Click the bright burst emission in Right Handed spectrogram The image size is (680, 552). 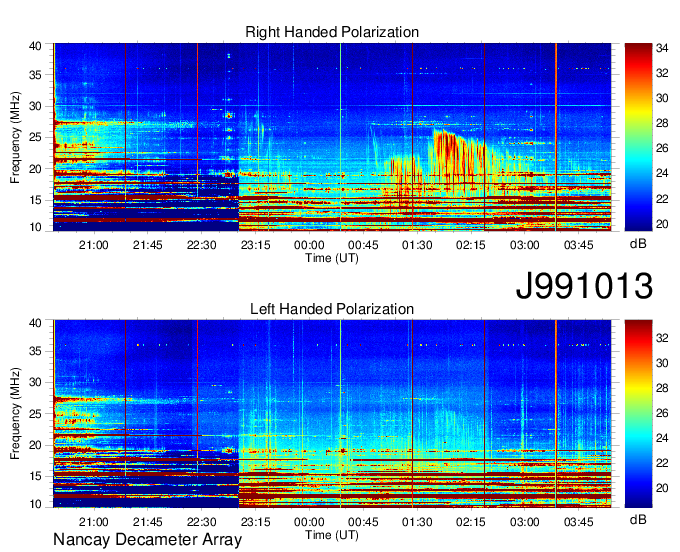click(x=460, y=160)
